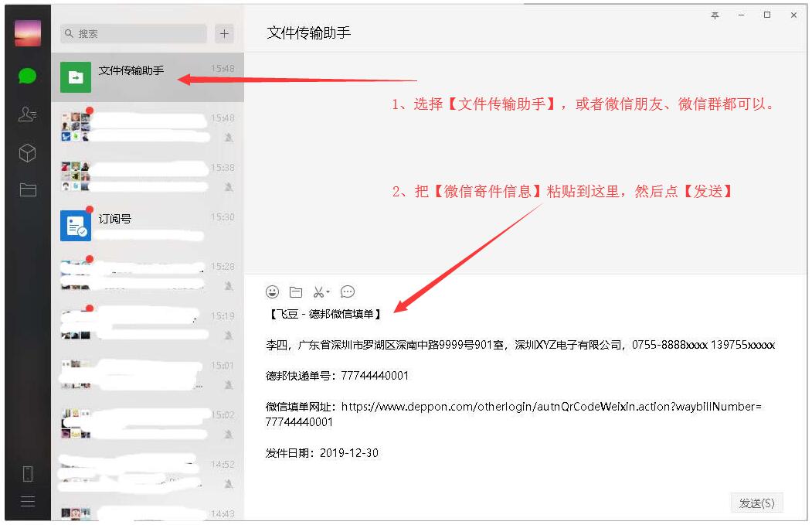The image size is (812, 525).
Task: Select the 文件传输助手 conversation
Action: point(148,77)
